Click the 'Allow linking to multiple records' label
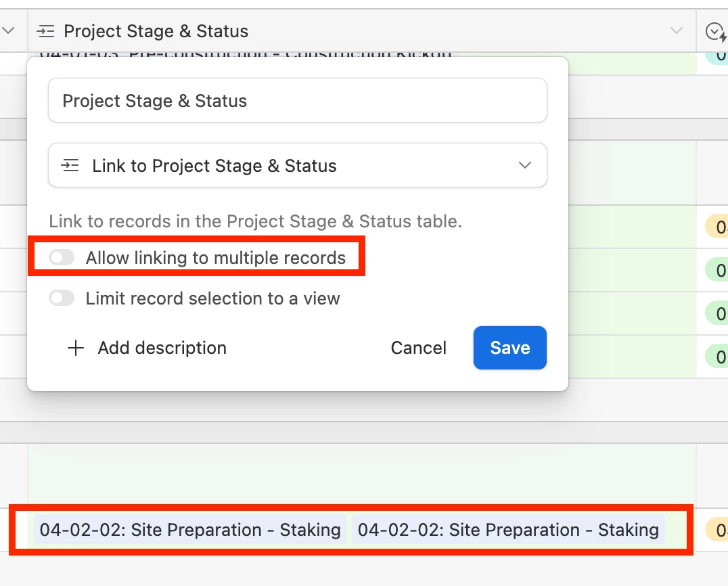 (x=215, y=258)
